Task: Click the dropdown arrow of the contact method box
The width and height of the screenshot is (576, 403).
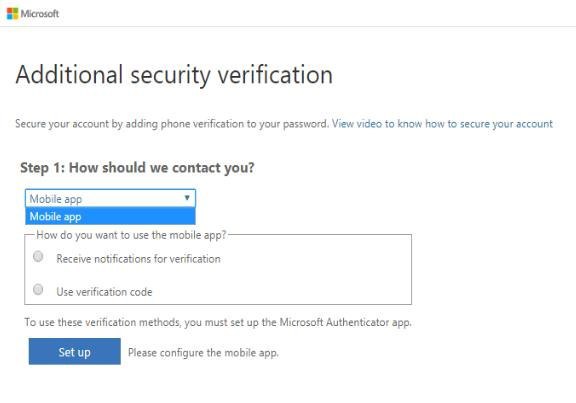Action: (187, 198)
